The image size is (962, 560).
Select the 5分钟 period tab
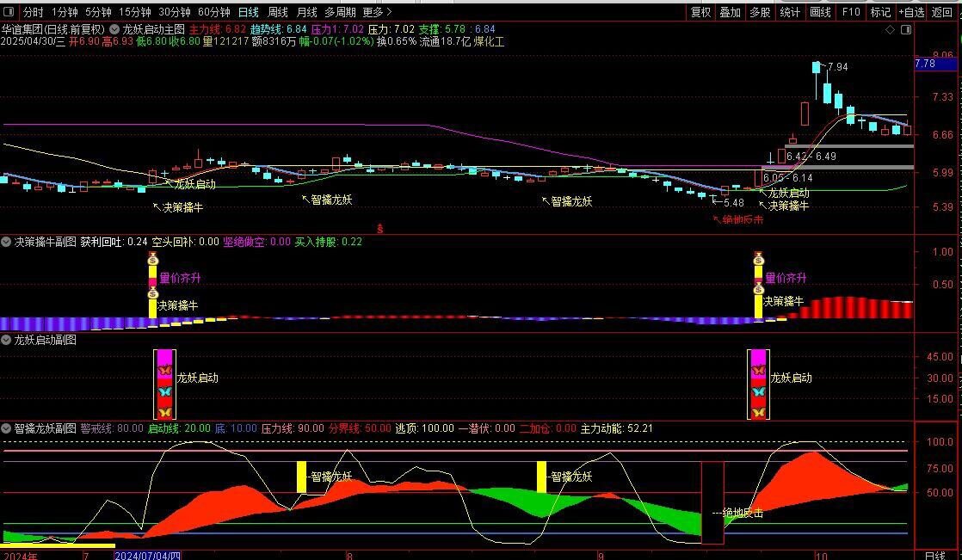(98, 12)
